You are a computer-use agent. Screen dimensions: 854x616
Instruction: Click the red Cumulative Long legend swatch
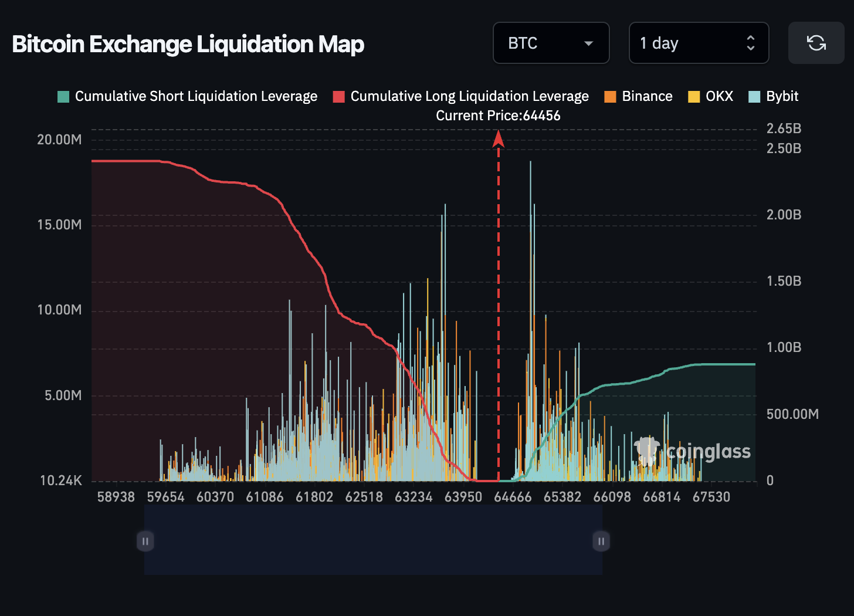click(338, 97)
